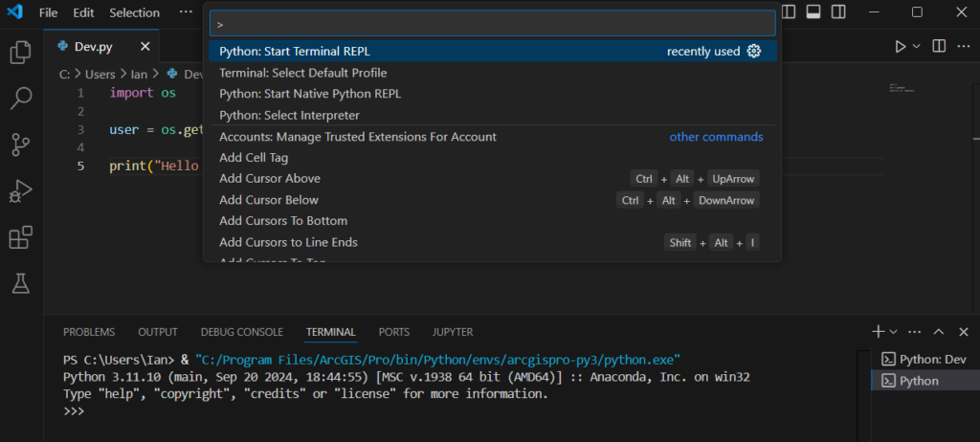Toggle the bottom panel layout button
Screen dimensions: 980x442
[x=813, y=12]
